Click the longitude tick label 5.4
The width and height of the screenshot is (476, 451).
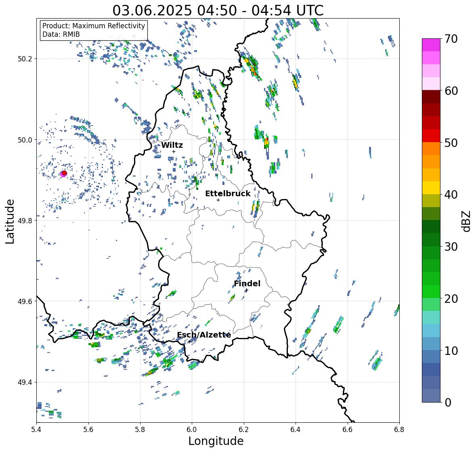36,429
